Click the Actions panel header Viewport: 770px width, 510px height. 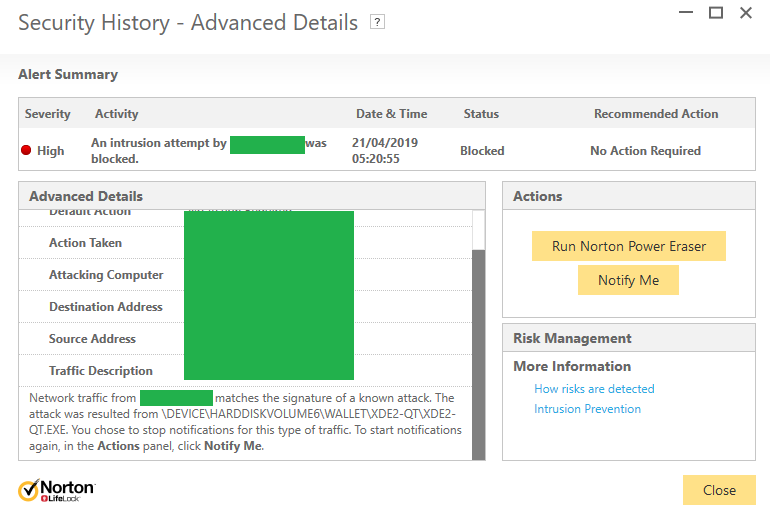tap(629, 196)
